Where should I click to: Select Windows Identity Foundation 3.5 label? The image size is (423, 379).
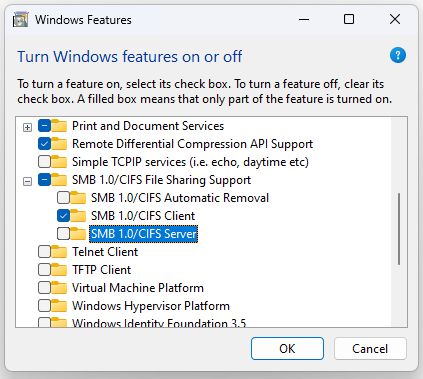tap(159, 322)
